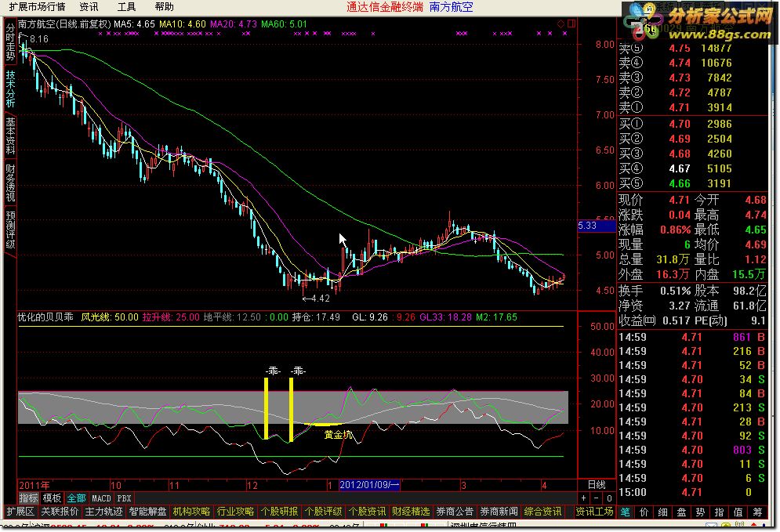Open the 个股资讯 panel

pyautogui.click(x=367, y=512)
